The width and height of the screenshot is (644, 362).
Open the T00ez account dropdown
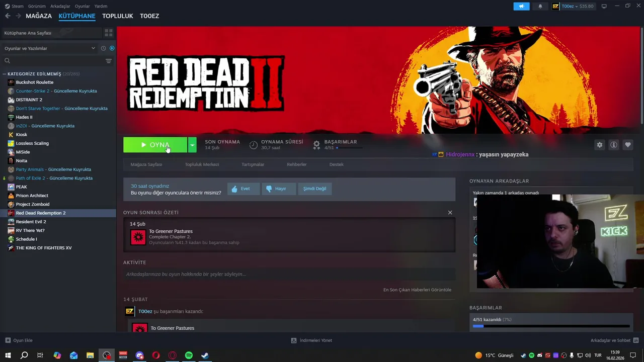click(574, 6)
